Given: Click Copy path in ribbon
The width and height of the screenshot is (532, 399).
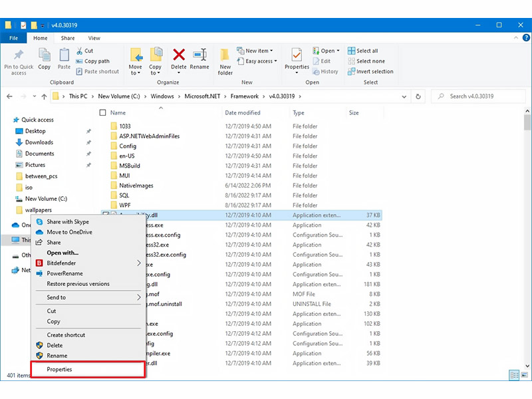Looking at the screenshot, I should 93,61.
